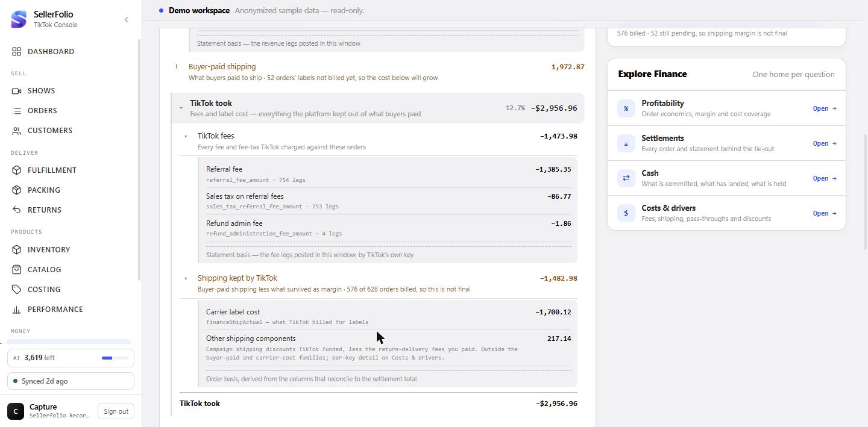This screenshot has height=427, width=868.
Task: Click the bottom TikTok took total line
Action: (x=379, y=404)
